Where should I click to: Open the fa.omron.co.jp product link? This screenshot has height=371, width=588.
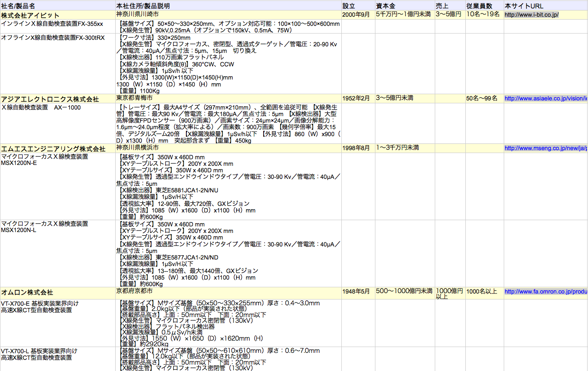pyautogui.click(x=546, y=292)
